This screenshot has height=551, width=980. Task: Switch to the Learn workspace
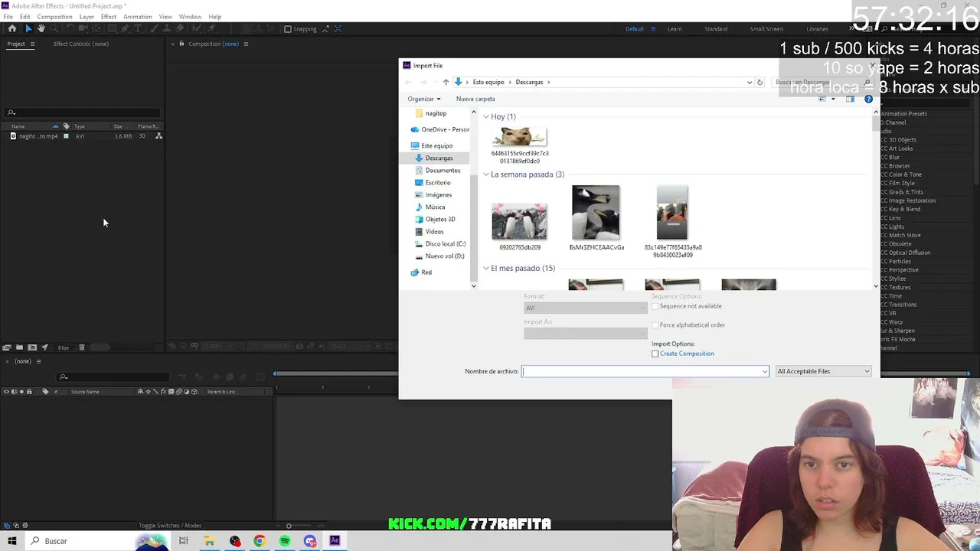(x=675, y=29)
